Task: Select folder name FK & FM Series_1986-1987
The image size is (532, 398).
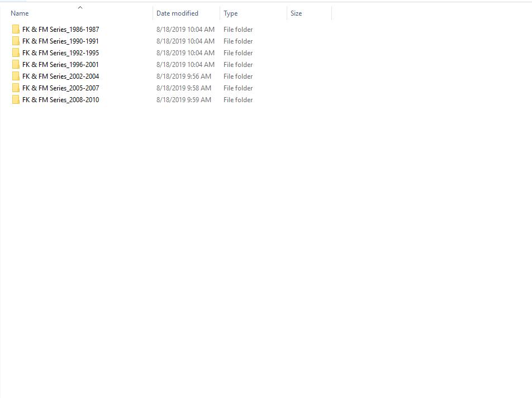Action: pyautogui.click(x=61, y=30)
